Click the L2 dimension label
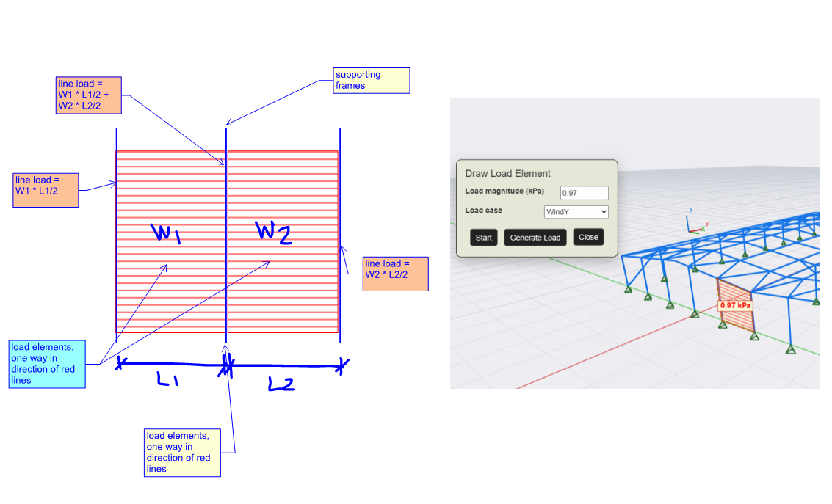832x504 pixels. [281, 384]
